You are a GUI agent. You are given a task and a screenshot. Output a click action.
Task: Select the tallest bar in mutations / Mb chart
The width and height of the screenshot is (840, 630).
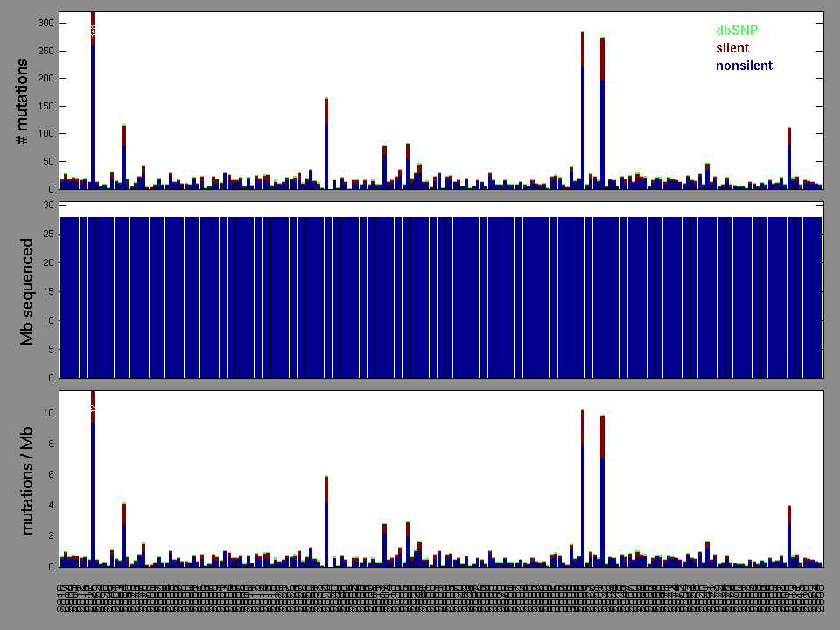[x=93, y=481]
